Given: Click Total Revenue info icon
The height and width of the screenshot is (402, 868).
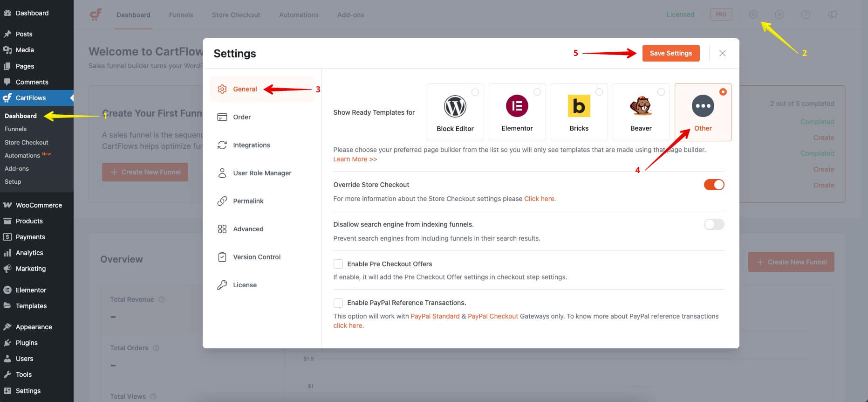Looking at the screenshot, I should (162, 299).
